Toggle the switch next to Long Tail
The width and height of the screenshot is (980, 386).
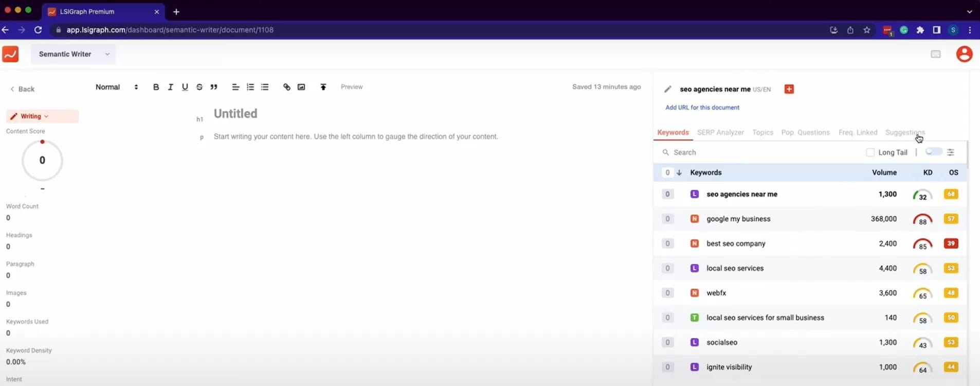tap(933, 151)
